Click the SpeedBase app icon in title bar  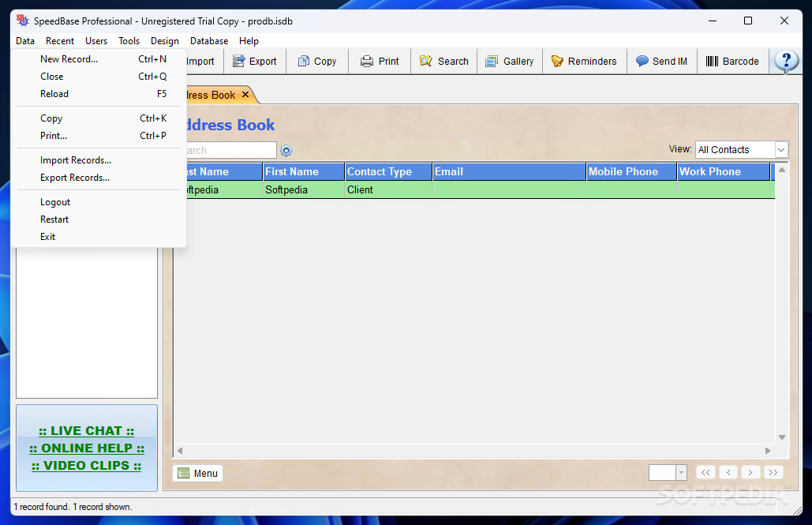[x=22, y=21]
